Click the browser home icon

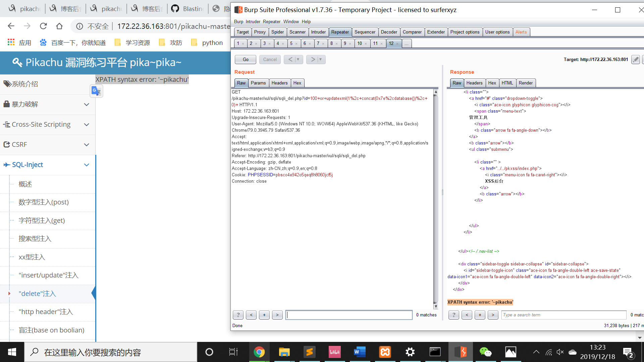coord(59,26)
